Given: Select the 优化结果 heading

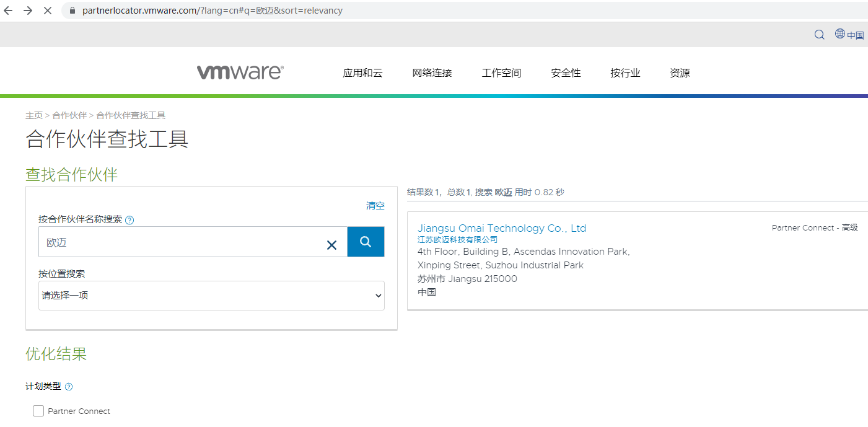Looking at the screenshot, I should 56,354.
